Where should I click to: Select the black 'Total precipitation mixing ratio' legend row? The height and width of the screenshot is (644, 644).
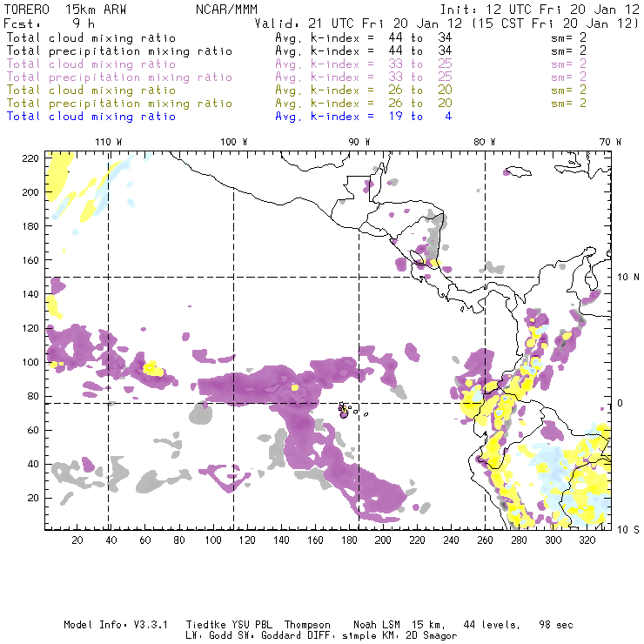pyautogui.click(x=296, y=51)
